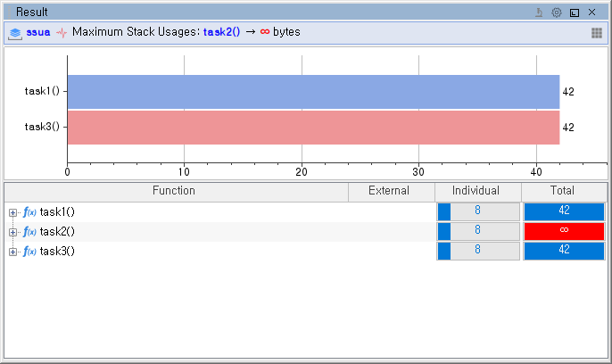Select the red infinity Total cell for task2()

pyautogui.click(x=564, y=231)
